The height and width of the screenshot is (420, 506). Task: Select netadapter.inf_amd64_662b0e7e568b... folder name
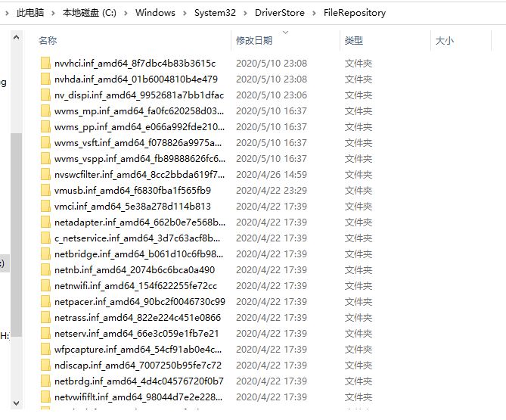[x=140, y=222]
